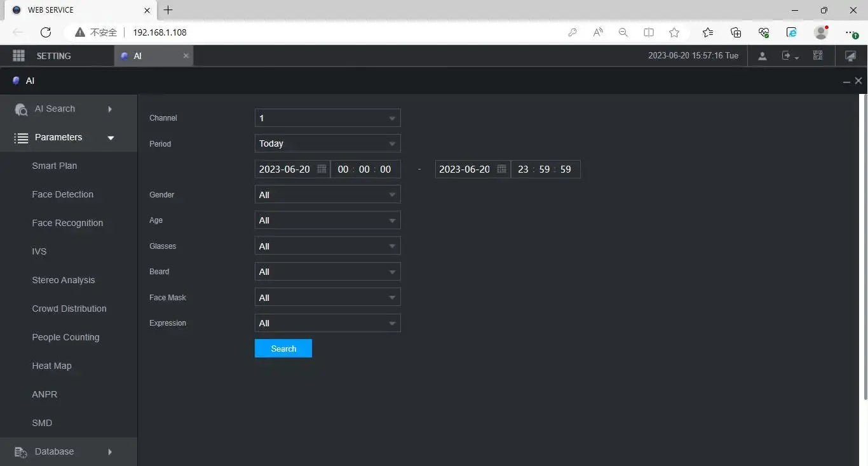Image resolution: width=868 pixels, height=466 pixels.
Task: Open the Face Mask dropdown
Action: click(x=327, y=298)
